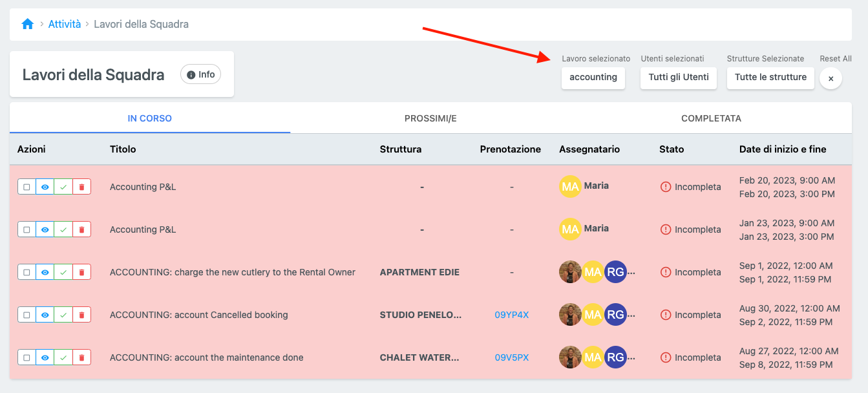Delete the Cancelled booking task with trash icon
This screenshot has height=393, width=868.
81,315
